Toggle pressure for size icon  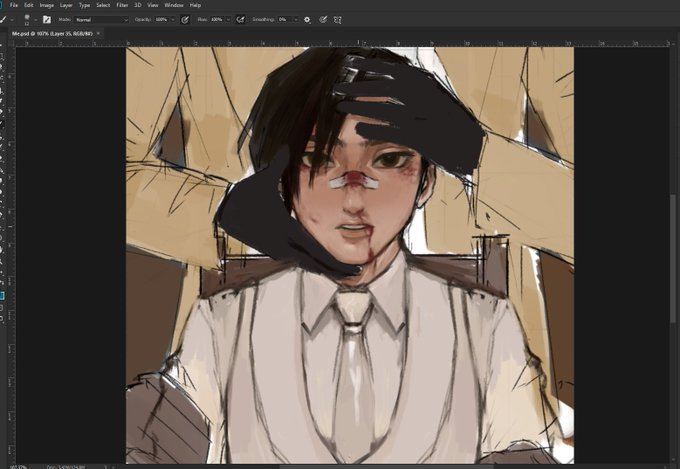(323, 20)
